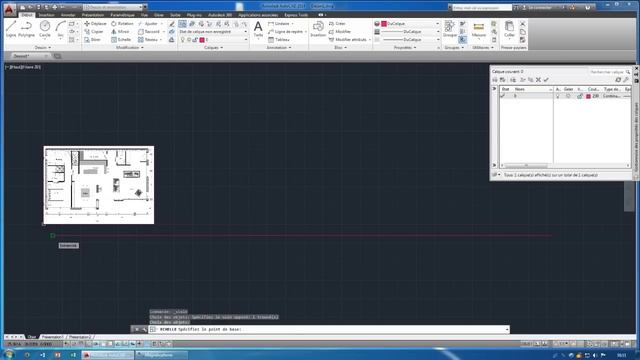This screenshot has height=360, width=640.
Task: Delete layer with X in layer palette
Action: click(x=538, y=80)
